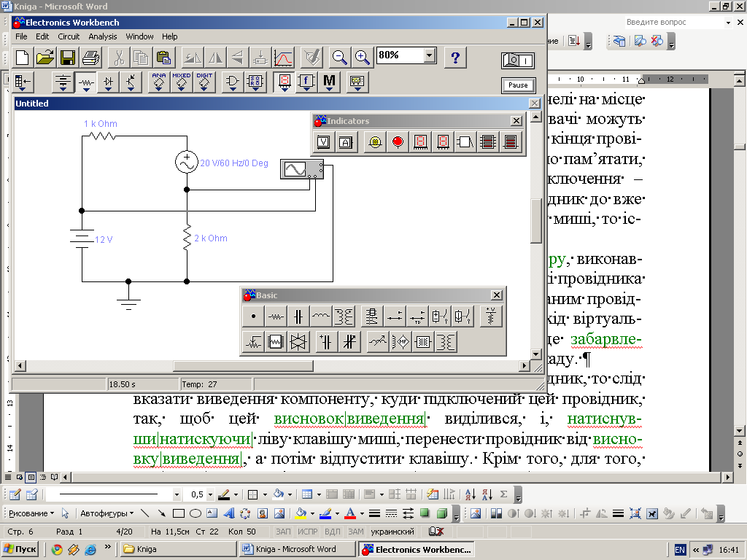Open the font color dropdown arrow
This screenshot has height=560, width=747.
362,513
